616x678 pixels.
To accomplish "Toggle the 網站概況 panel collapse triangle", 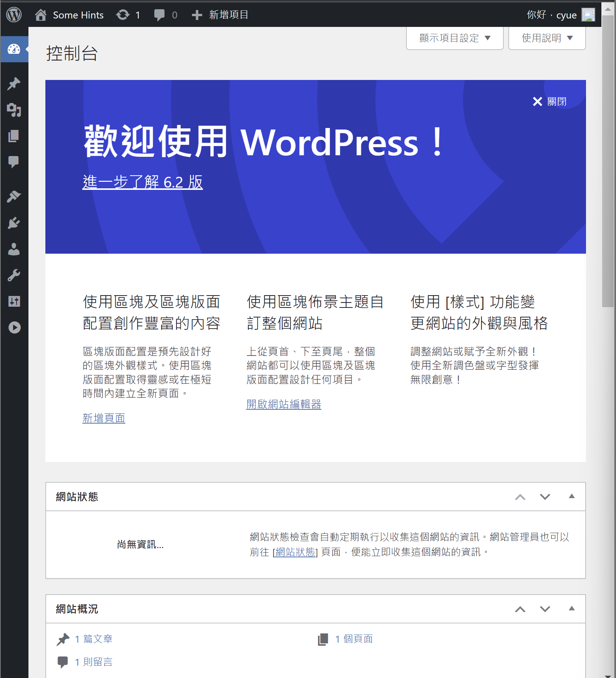I will pyautogui.click(x=571, y=608).
